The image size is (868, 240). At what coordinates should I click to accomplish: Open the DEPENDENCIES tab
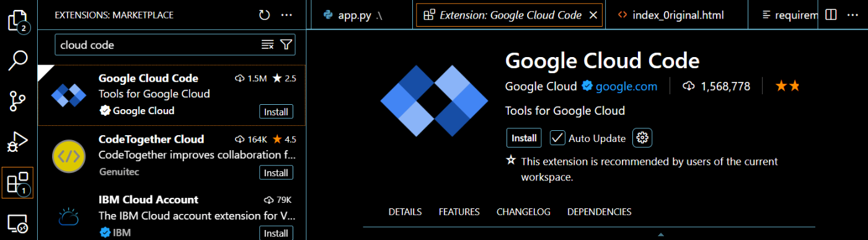click(x=599, y=212)
